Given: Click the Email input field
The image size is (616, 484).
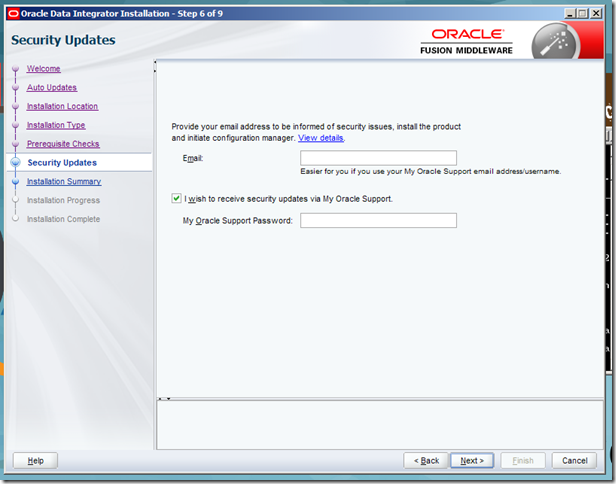Looking at the screenshot, I should (378, 158).
